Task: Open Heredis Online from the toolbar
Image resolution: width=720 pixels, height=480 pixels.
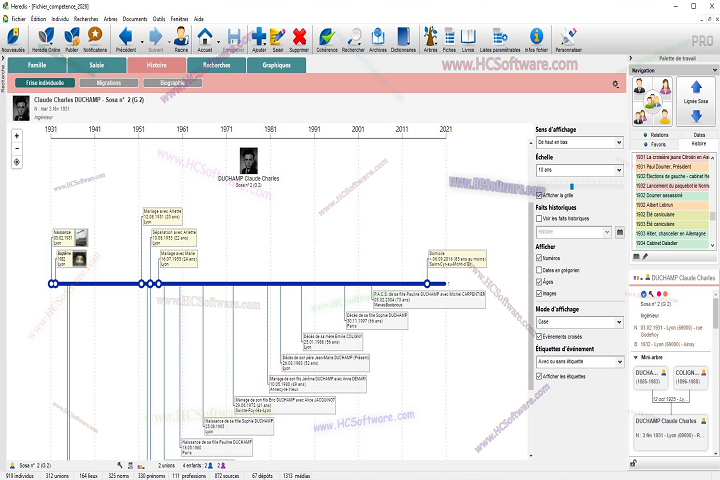Action: [47, 37]
